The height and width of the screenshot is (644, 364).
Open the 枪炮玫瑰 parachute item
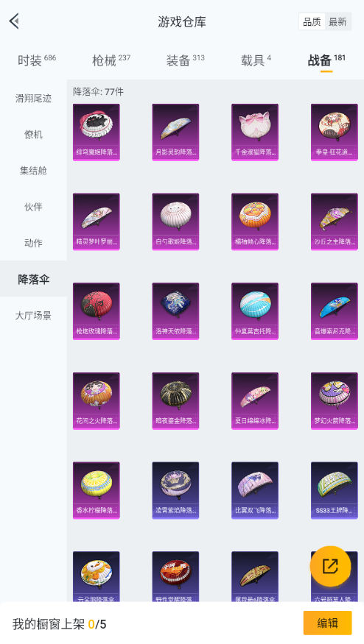97,311
